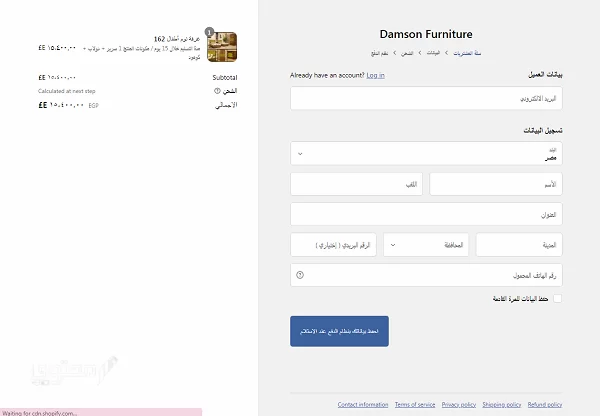Open the Shipping policy link
This screenshot has height=416, width=600.
point(502,405)
